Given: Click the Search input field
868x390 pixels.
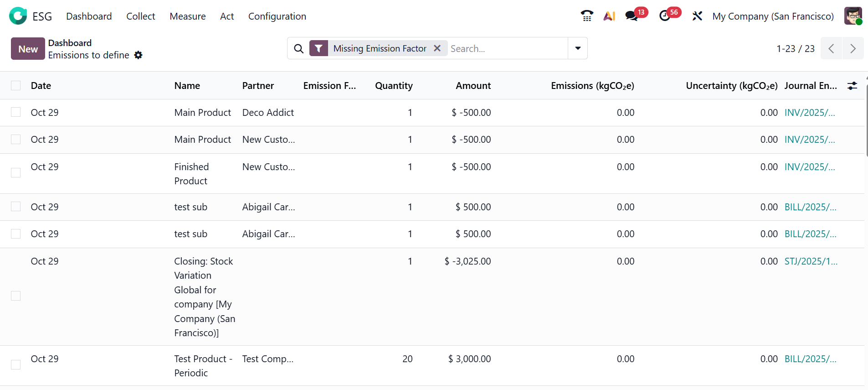Looking at the screenshot, I should click(506, 48).
